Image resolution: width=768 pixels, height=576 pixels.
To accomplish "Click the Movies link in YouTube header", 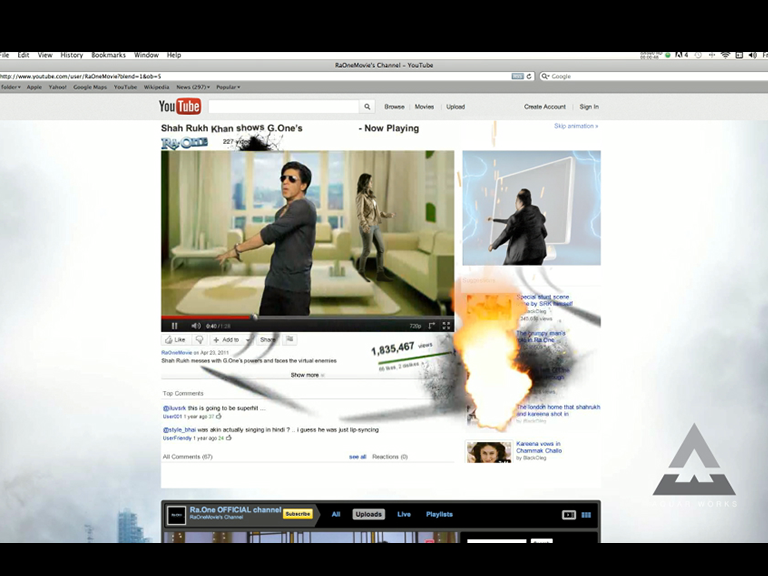I will (424, 107).
